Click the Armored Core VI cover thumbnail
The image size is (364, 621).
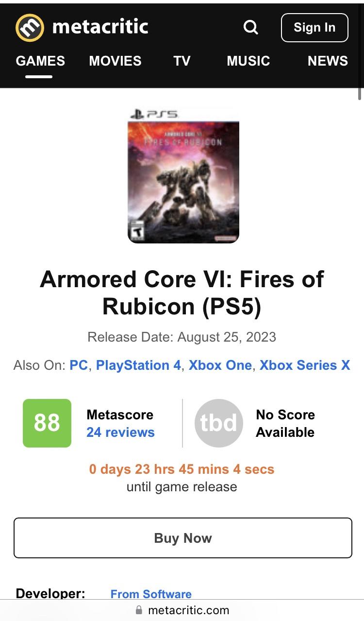pos(183,182)
